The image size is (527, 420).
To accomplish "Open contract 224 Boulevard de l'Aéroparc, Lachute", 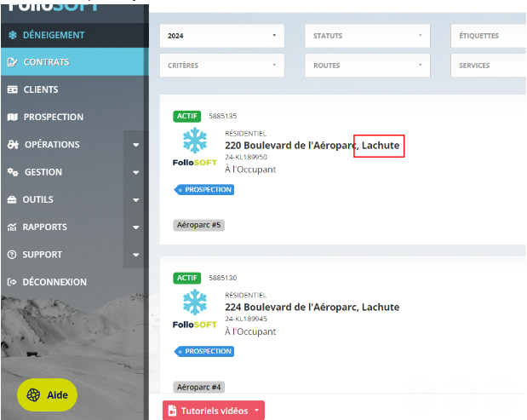I will pyautogui.click(x=312, y=307).
